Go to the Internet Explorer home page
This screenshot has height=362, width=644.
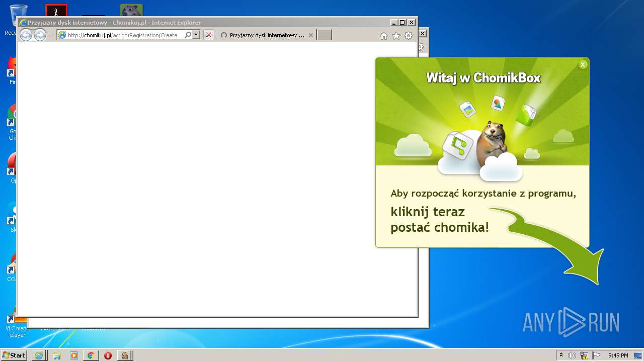click(384, 36)
